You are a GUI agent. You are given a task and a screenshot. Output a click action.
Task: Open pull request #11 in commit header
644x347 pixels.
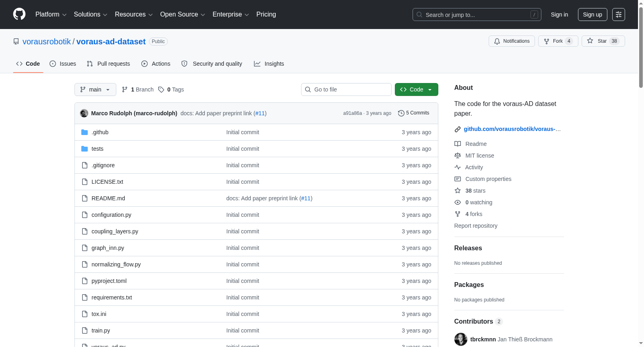tap(260, 113)
